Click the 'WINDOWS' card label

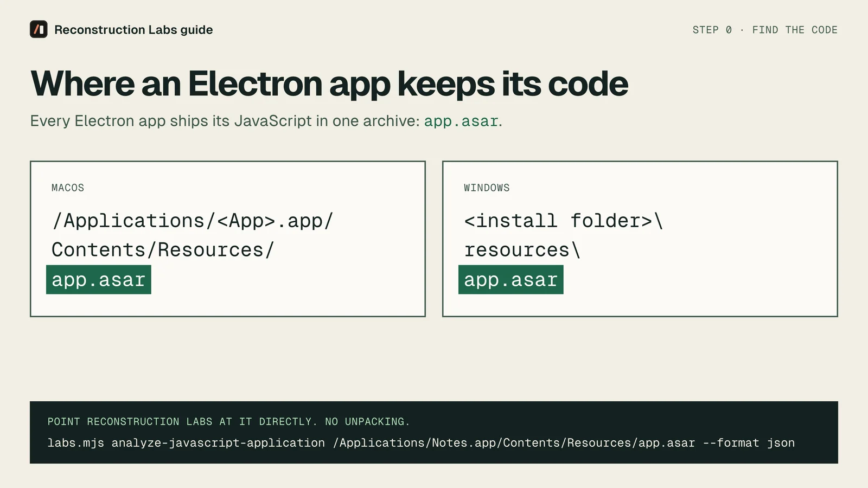coord(487,188)
